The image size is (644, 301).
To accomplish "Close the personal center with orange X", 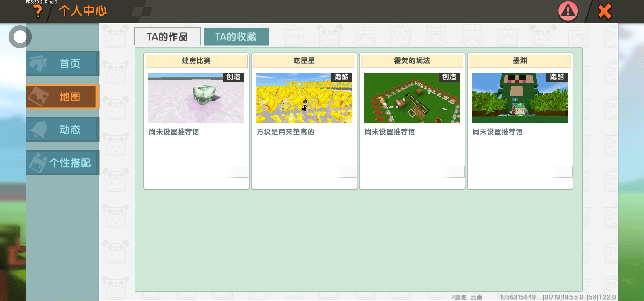I will point(604,12).
